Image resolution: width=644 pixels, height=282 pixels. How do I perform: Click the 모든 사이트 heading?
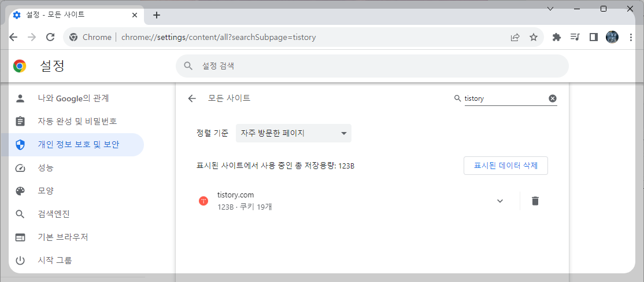pyautogui.click(x=229, y=98)
